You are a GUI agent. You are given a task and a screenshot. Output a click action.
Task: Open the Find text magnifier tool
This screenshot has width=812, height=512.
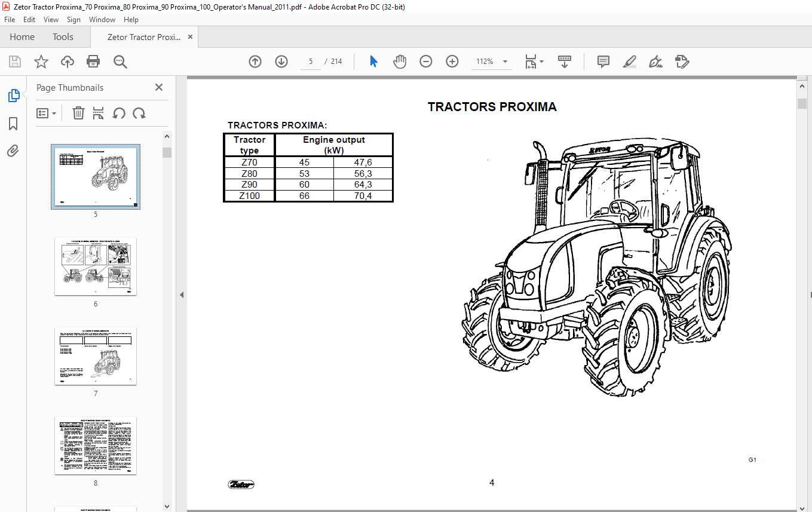tap(120, 62)
